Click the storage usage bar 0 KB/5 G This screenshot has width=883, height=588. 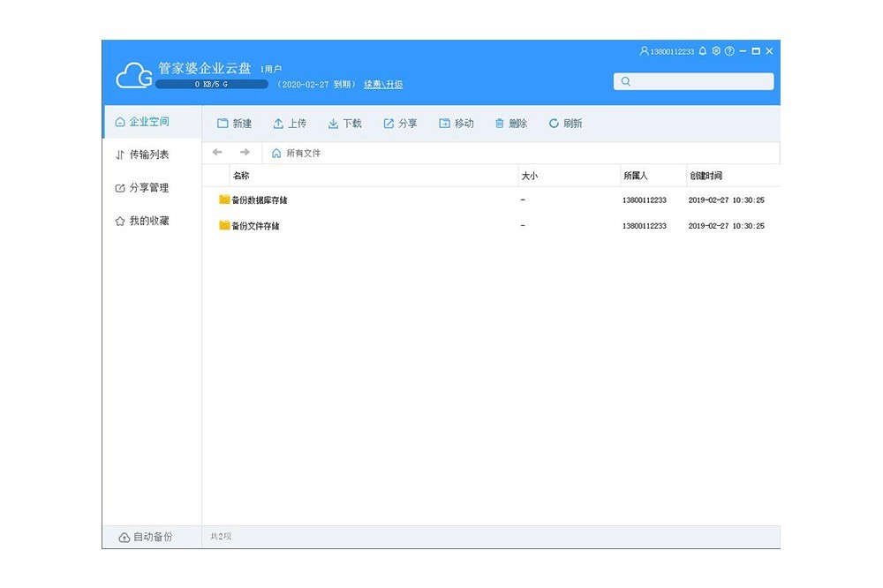coord(212,85)
